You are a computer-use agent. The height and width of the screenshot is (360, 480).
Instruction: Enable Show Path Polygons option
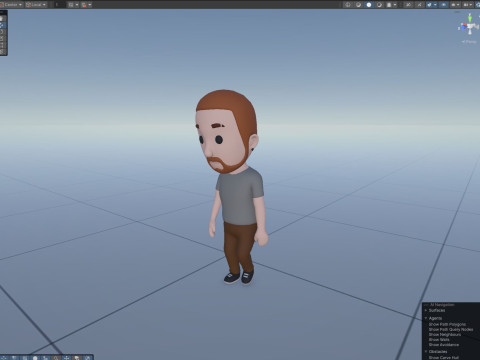pyautogui.click(x=447, y=324)
